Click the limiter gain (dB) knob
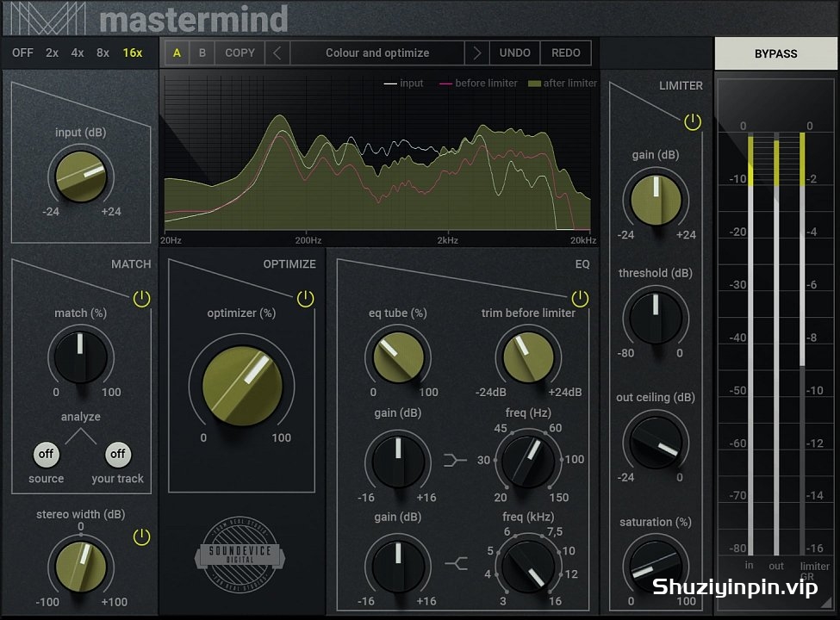840x620 pixels. click(656, 201)
